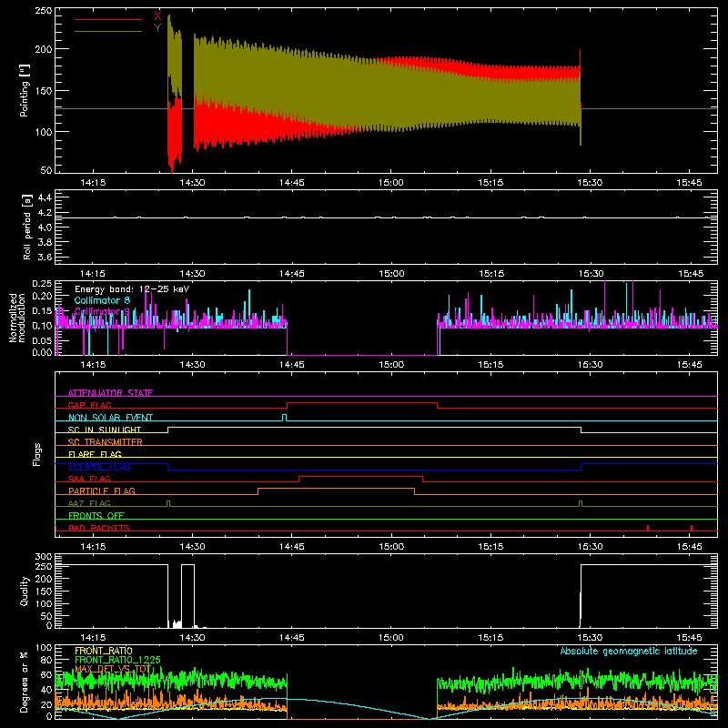Screen dimensions: 728x728
Task: Click the blue ECLIPSE_FLAG label
Action: (99, 467)
